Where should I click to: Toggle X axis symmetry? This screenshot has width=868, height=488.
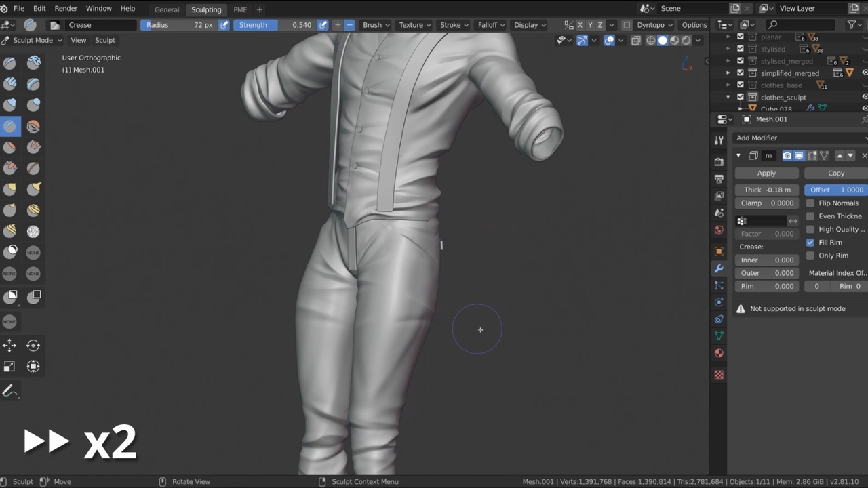coord(580,25)
